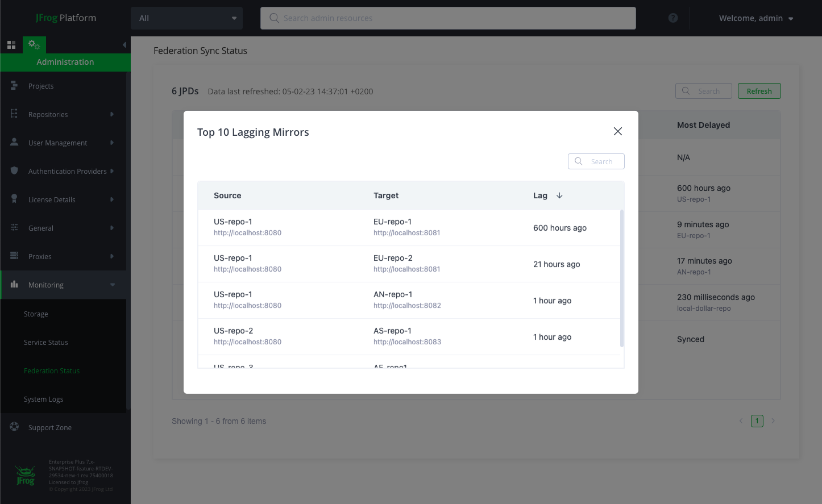Click the Most Delayed column header

point(703,125)
